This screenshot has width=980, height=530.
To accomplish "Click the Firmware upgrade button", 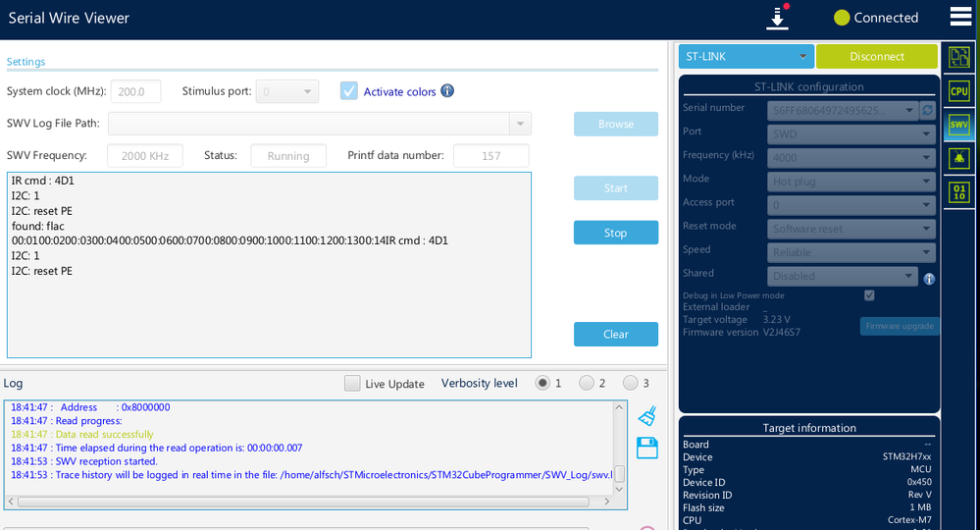I will (x=900, y=326).
